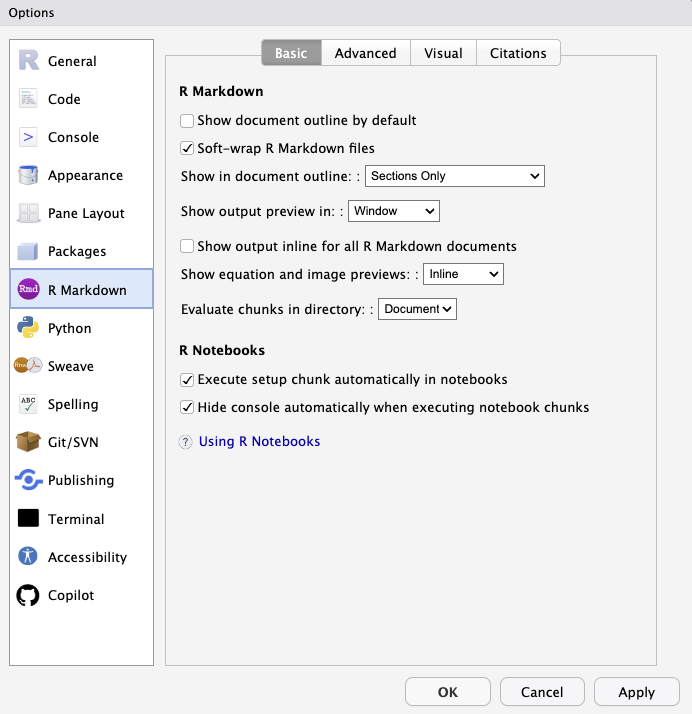Select the Spelling label in sidebar

(73, 404)
